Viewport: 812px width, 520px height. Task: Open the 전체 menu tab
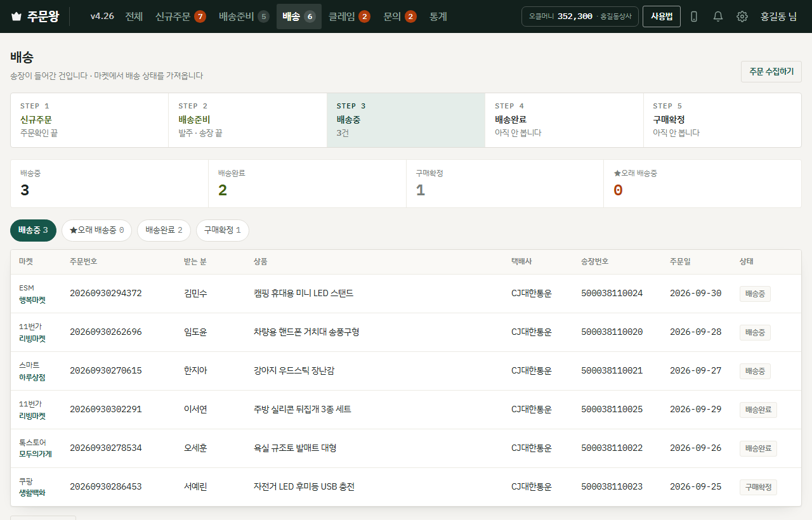(x=134, y=16)
